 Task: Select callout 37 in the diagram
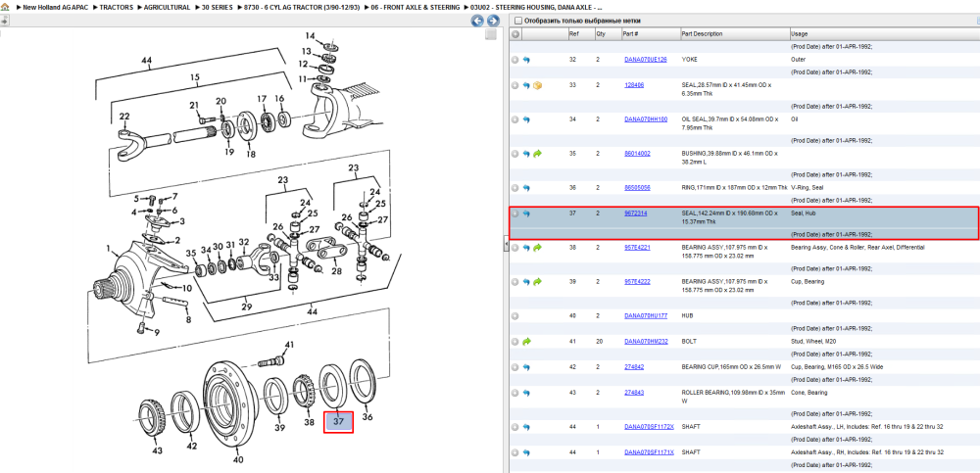pos(338,422)
